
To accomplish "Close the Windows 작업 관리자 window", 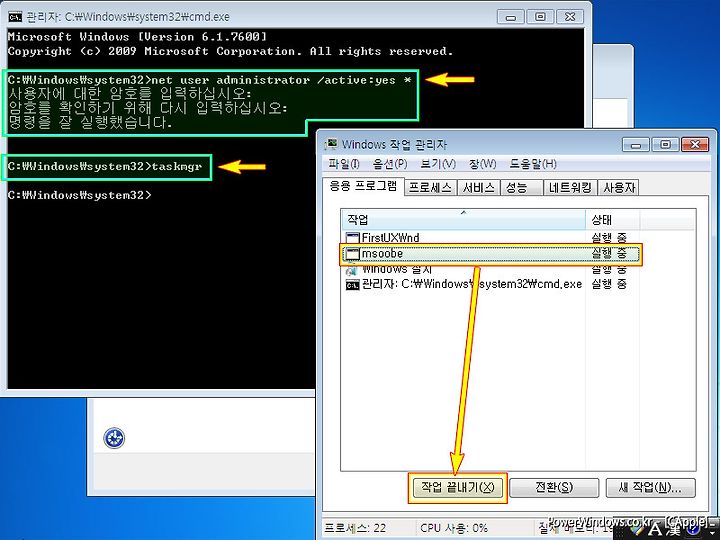I will tap(695, 145).
